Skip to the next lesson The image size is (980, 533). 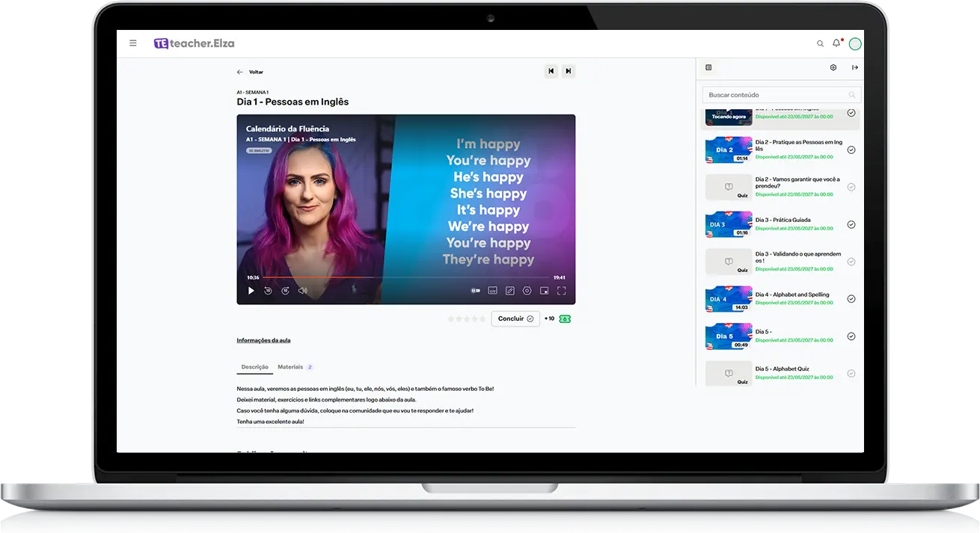(569, 71)
